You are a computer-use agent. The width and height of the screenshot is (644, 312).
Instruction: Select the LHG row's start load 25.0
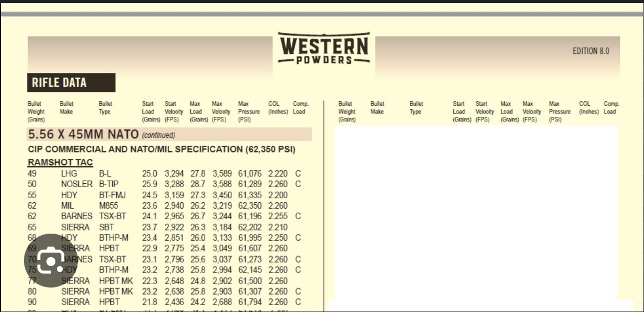coord(149,174)
